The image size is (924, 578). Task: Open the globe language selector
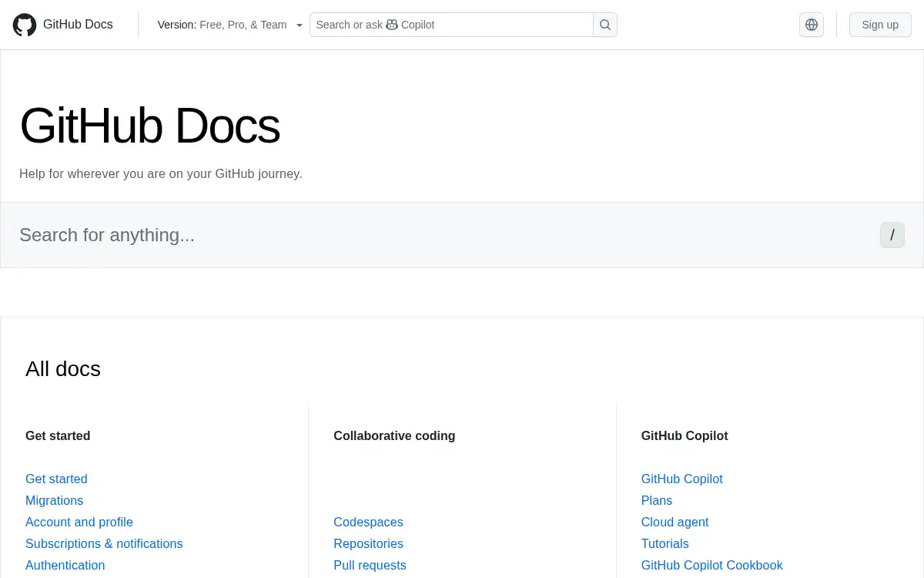coord(812,25)
